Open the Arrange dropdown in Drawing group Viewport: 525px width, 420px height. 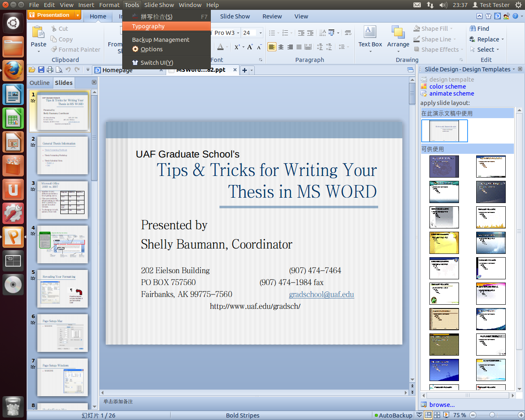pos(398,51)
